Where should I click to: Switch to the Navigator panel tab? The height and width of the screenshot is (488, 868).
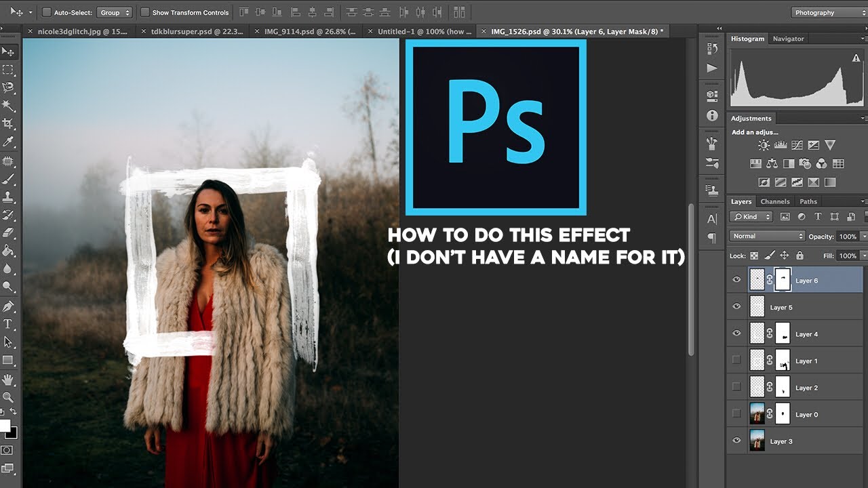coord(788,39)
